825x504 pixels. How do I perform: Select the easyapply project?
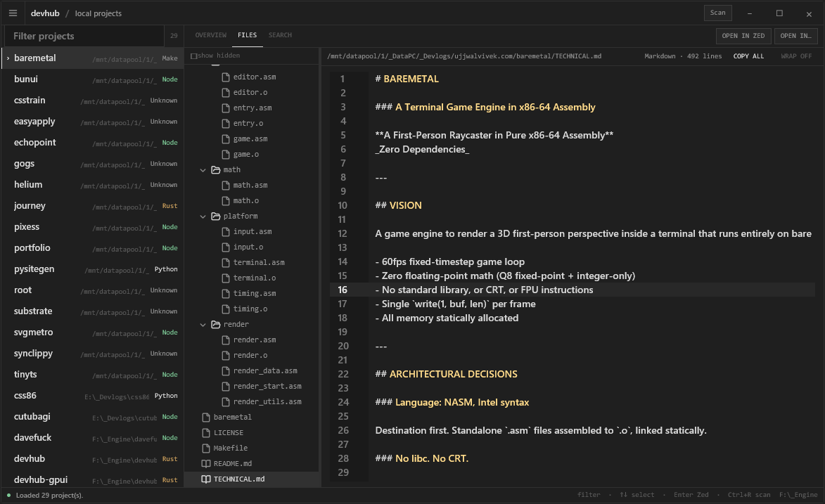pyautogui.click(x=92, y=122)
